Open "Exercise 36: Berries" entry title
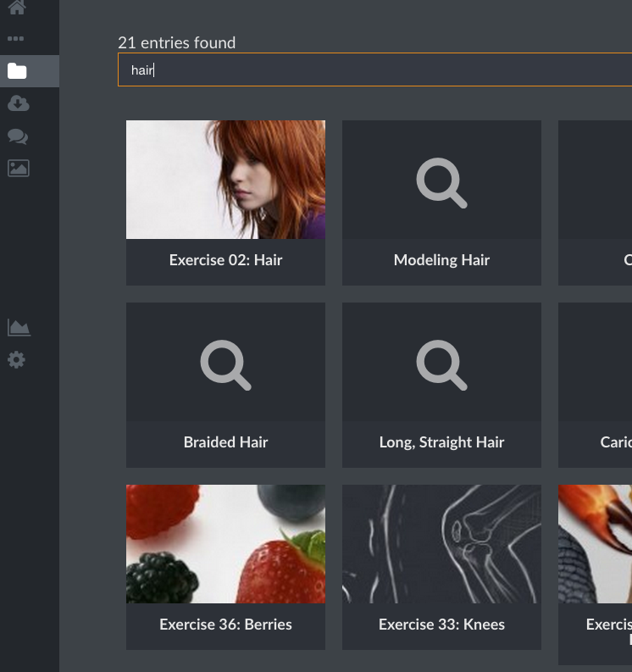 coord(226,625)
